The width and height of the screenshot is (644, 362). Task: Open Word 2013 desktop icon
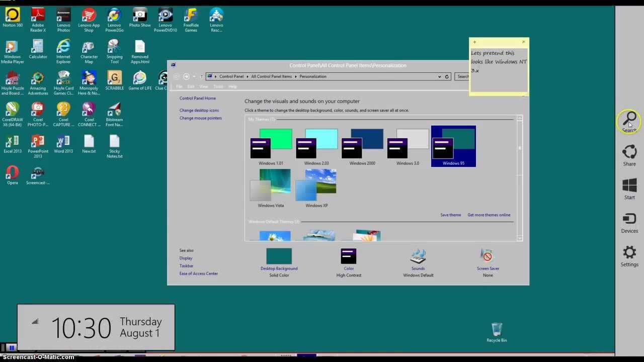point(63,144)
